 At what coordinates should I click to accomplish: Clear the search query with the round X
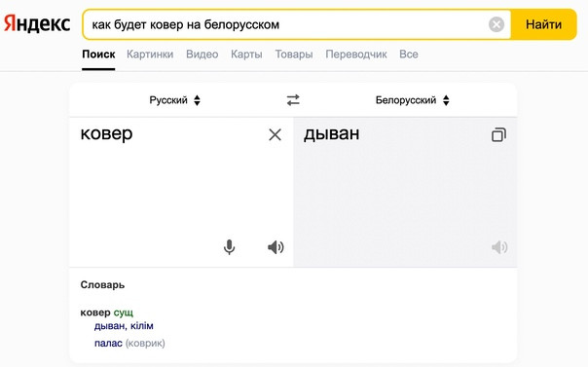coord(496,24)
